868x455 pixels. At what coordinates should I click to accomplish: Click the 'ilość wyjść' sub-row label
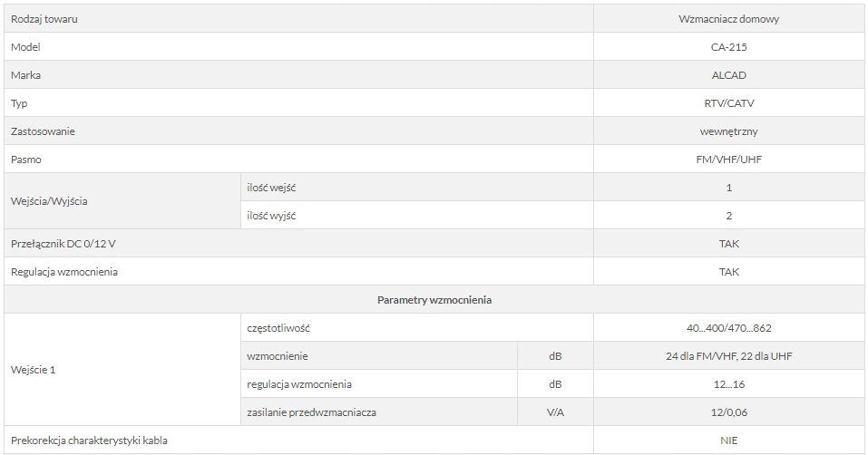point(272,216)
